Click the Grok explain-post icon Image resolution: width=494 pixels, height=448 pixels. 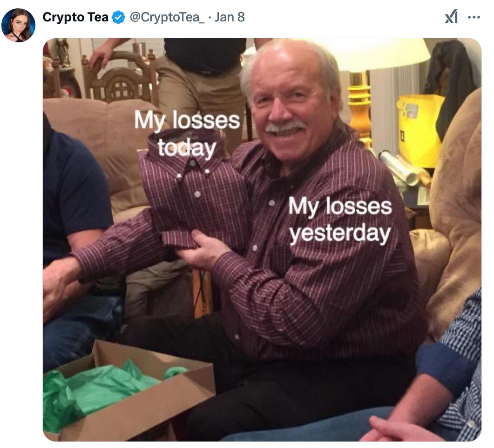(x=451, y=17)
